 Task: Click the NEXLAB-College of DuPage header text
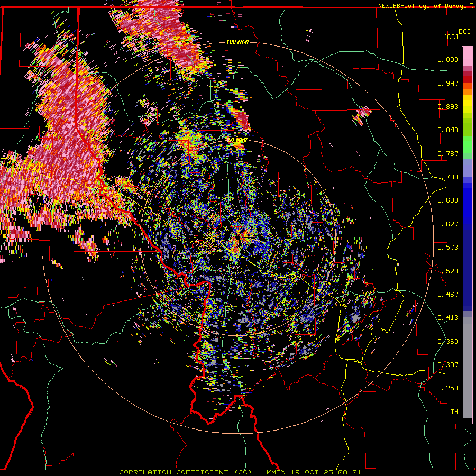pyautogui.click(x=425, y=6)
